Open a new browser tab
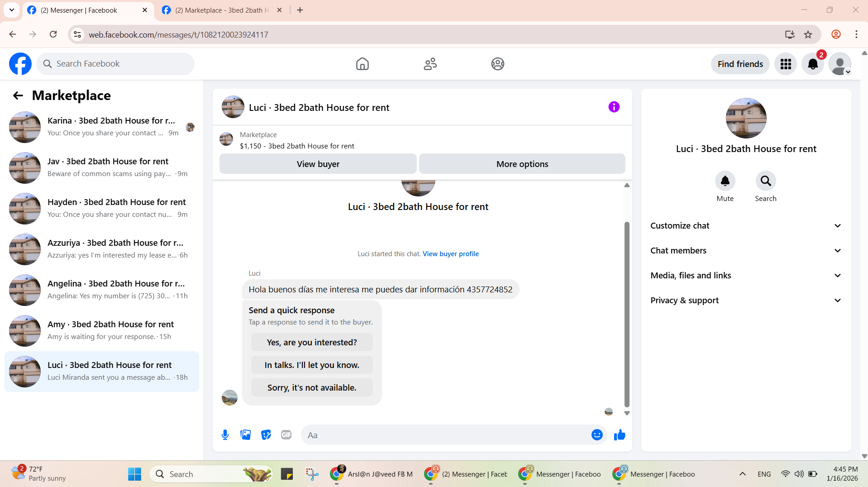Screen dimensions: 868x487 [x=300, y=10]
